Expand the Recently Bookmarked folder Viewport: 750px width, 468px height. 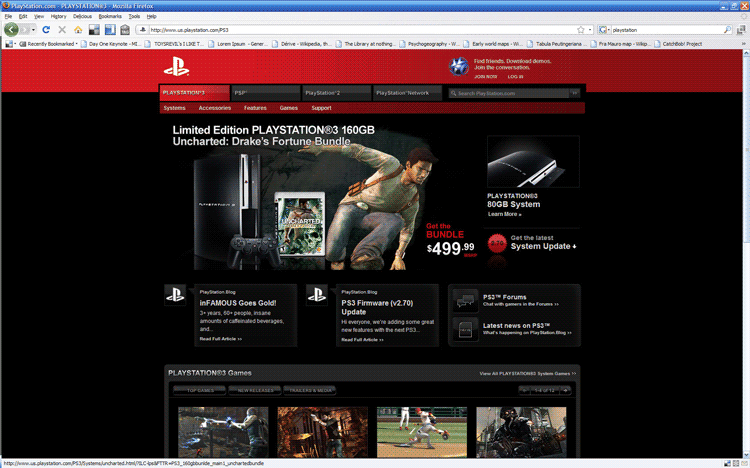(49, 44)
